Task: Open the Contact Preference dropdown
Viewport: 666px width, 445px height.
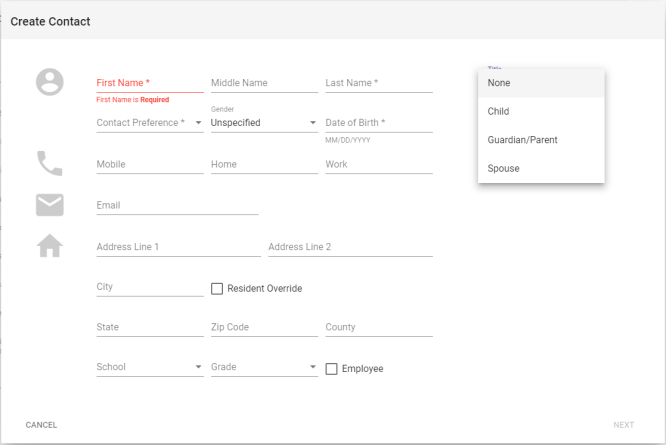Action: point(149,123)
